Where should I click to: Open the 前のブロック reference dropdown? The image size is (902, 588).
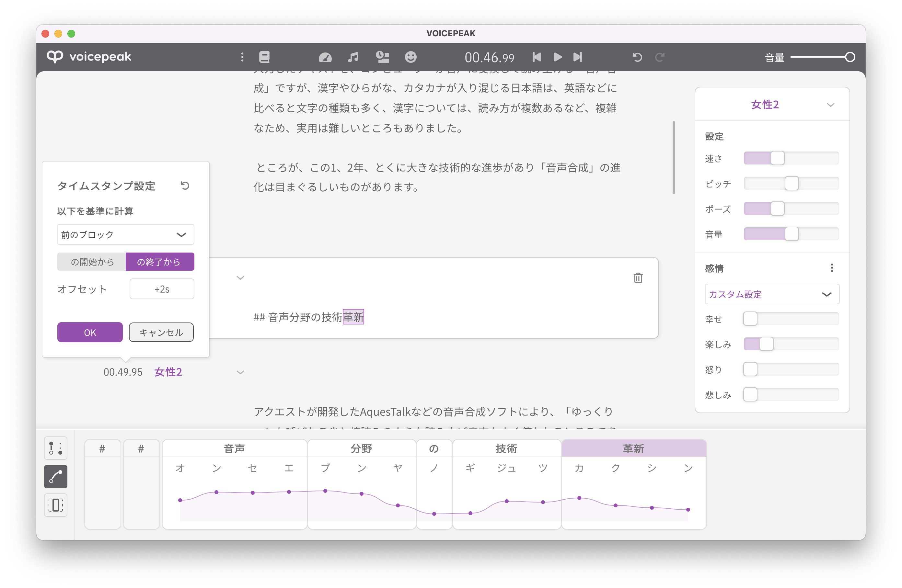point(125,234)
